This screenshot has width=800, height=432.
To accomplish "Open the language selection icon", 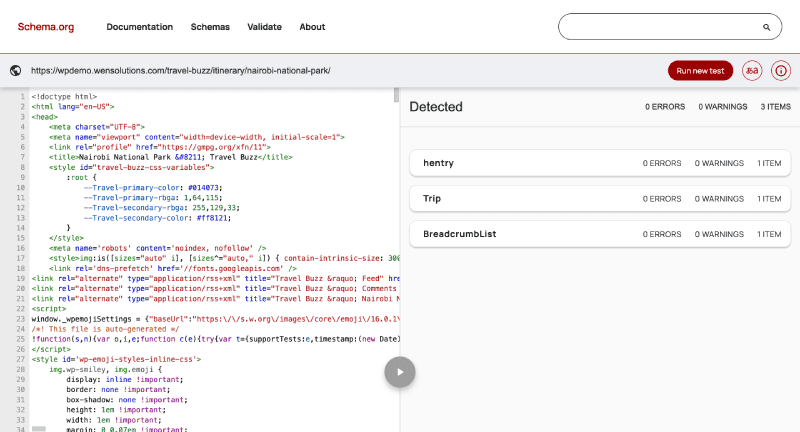I will tap(752, 71).
